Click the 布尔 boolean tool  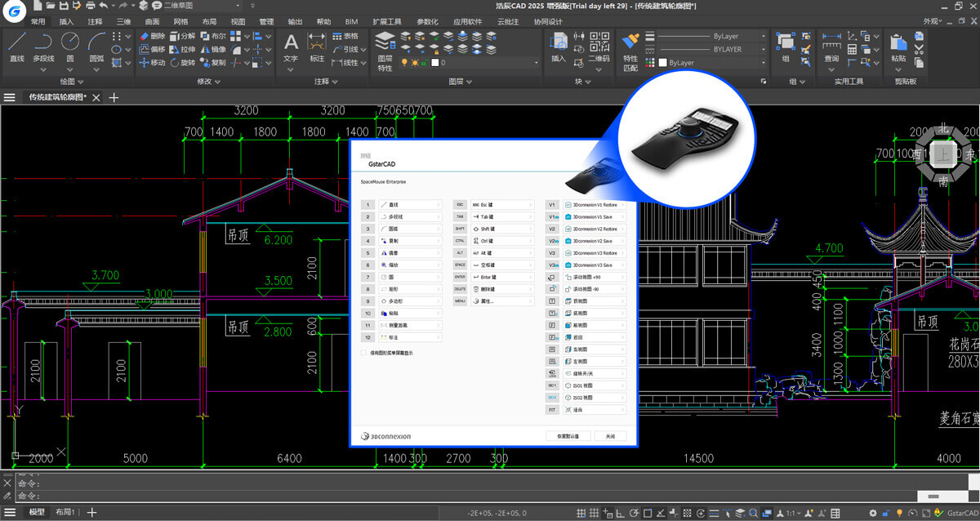coord(212,37)
